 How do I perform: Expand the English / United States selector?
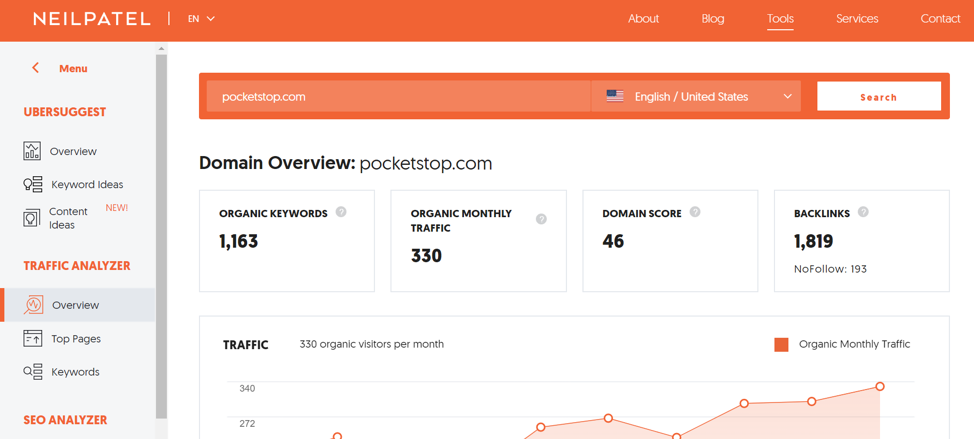(x=696, y=97)
